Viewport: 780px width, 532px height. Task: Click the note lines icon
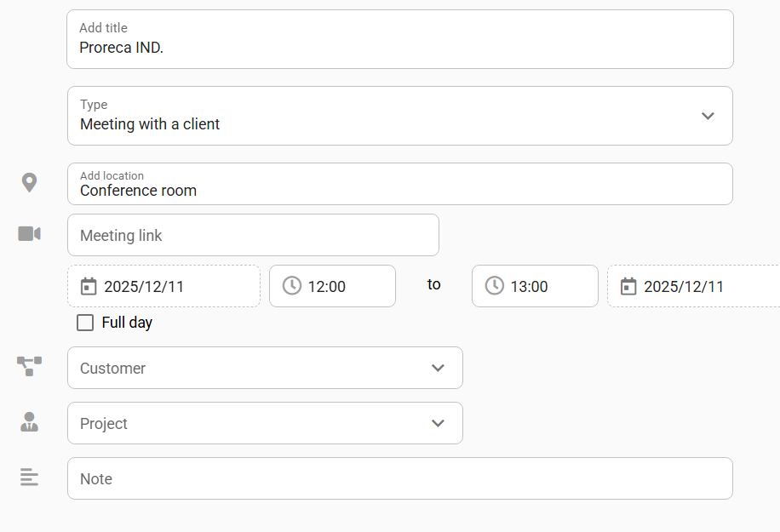(x=29, y=477)
